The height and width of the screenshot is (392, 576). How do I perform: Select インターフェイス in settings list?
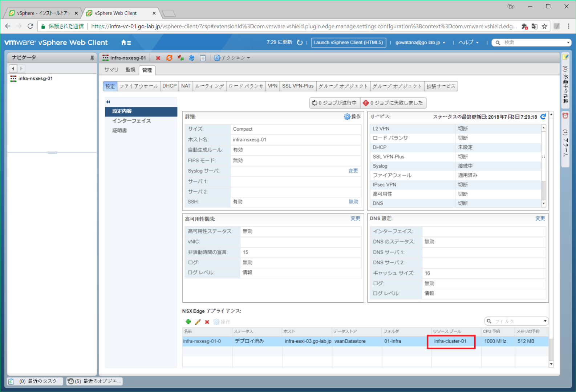point(131,121)
